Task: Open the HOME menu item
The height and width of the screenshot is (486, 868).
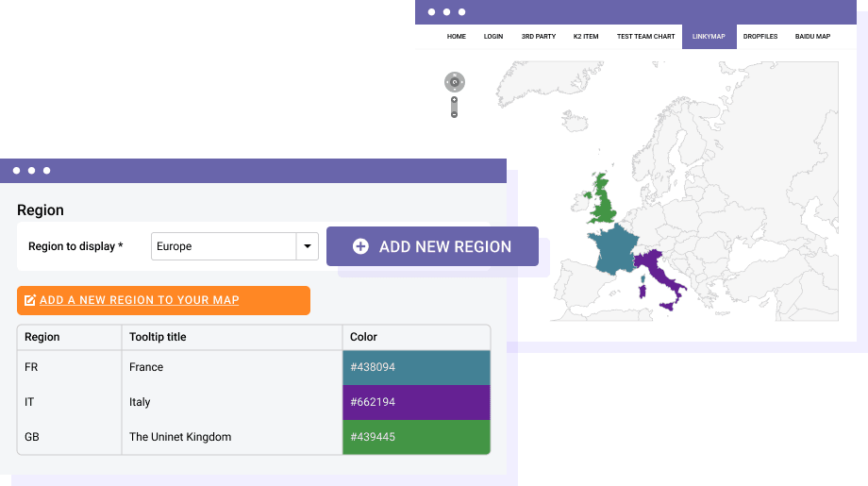Action: pos(457,37)
